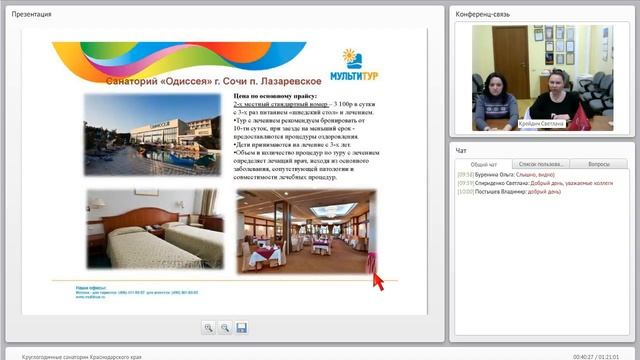Click the Наши офисы footer text
640x360 pixels.
(91, 288)
